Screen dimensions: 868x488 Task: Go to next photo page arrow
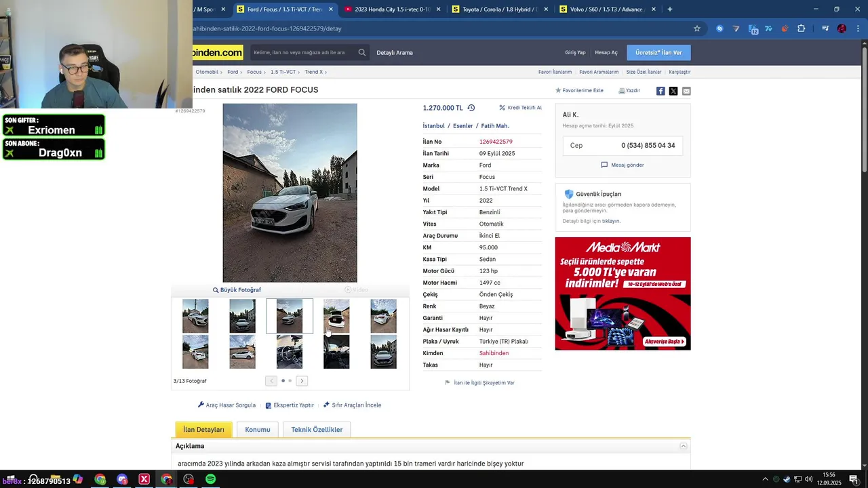302,381
